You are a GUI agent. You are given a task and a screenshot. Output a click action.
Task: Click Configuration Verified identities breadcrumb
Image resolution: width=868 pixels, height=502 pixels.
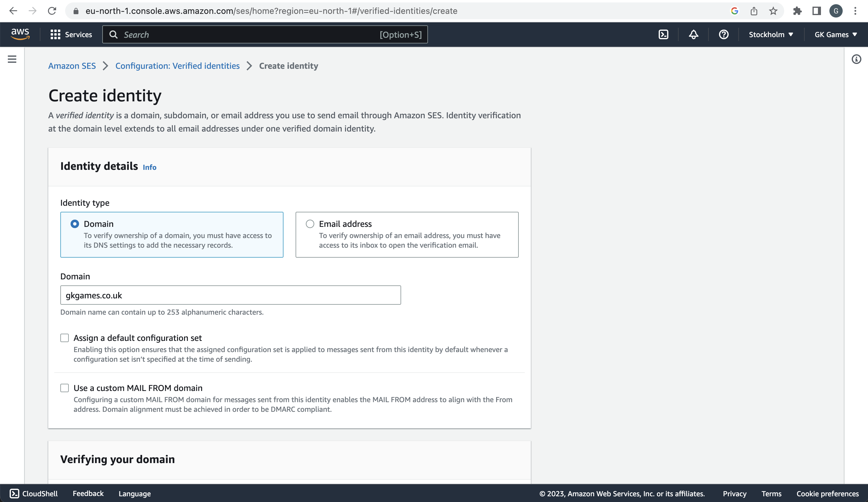coord(177,66)
